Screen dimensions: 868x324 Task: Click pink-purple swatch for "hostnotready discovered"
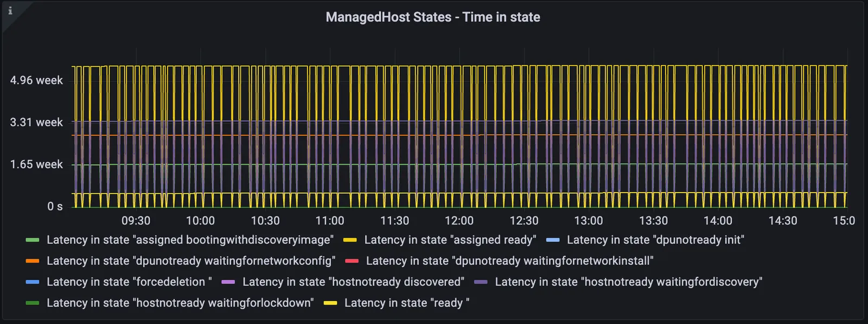[228, 282]
